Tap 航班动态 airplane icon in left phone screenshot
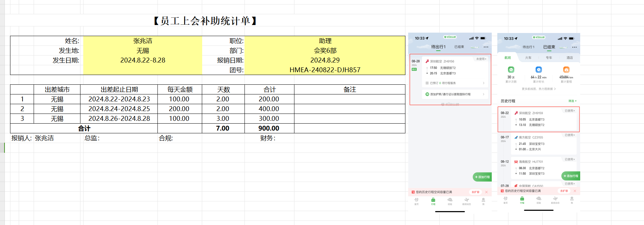644x225 pixels. click(x=466, y=200)
